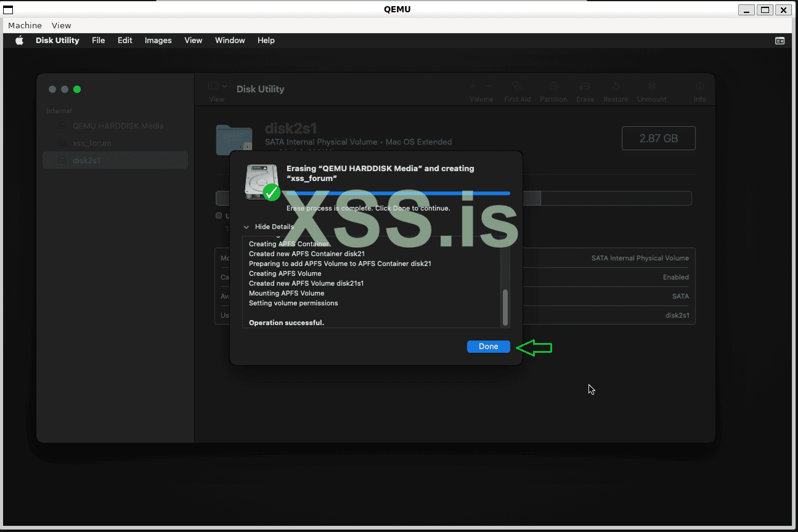
Task: Click the disk icon beside sidebar disk2s1
Action: 62,161
